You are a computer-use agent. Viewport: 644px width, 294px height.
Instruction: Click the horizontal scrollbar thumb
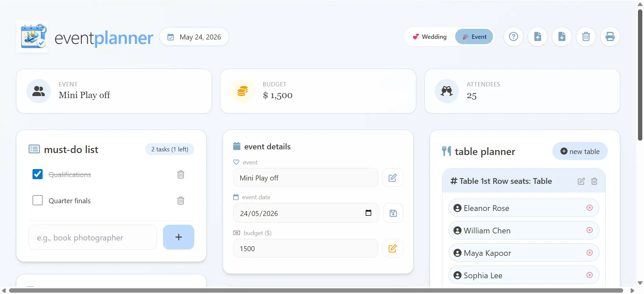pos(316,290)
